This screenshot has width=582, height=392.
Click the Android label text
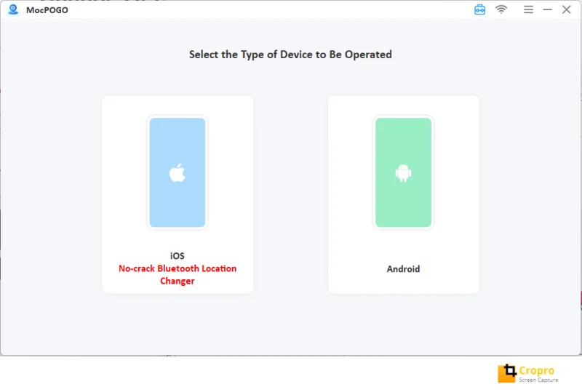pos(404,269)
